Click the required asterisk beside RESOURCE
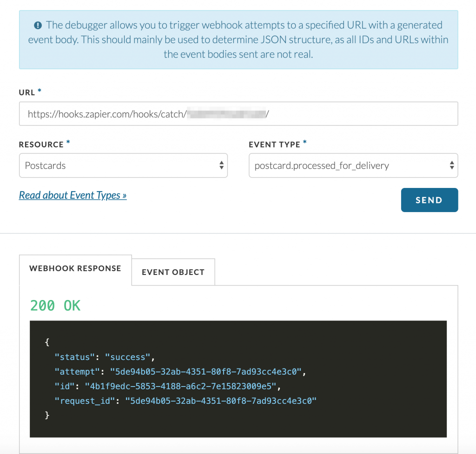 (x=67, y=141)
